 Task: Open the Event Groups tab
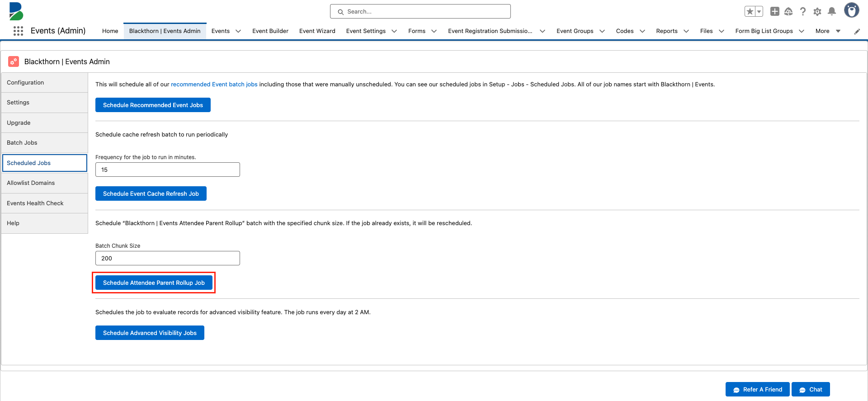tap(575, 31)
